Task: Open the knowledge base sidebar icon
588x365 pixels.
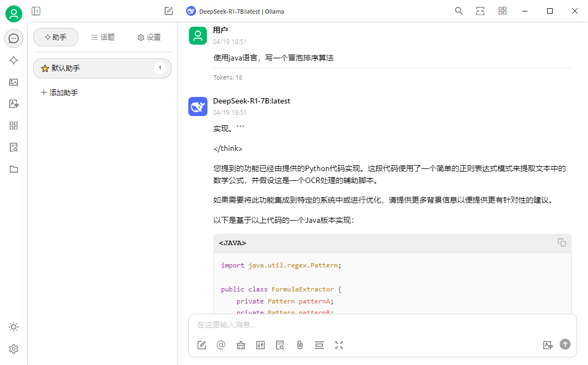Action: click(14, 148)
